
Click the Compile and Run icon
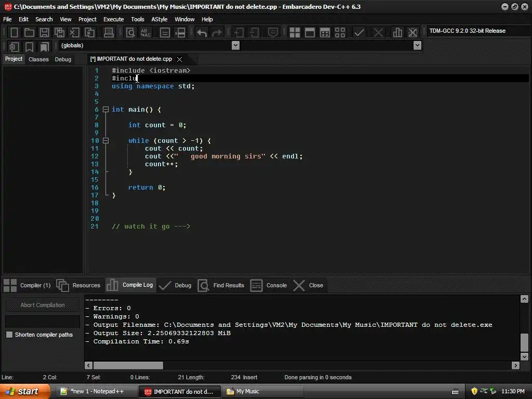pyautogui.click(x=325, y=33)
